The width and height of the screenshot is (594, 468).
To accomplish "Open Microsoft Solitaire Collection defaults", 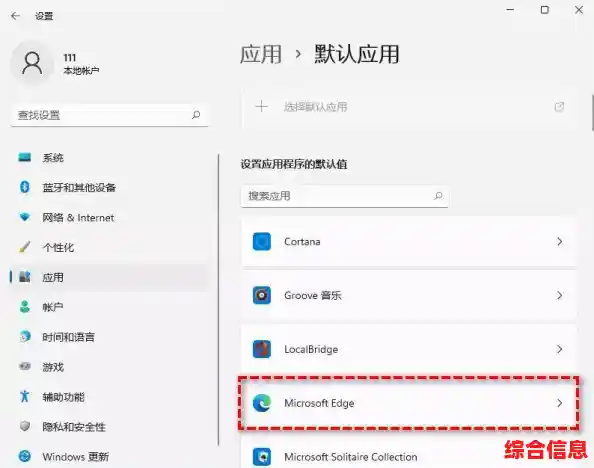I will coord(409,453).
